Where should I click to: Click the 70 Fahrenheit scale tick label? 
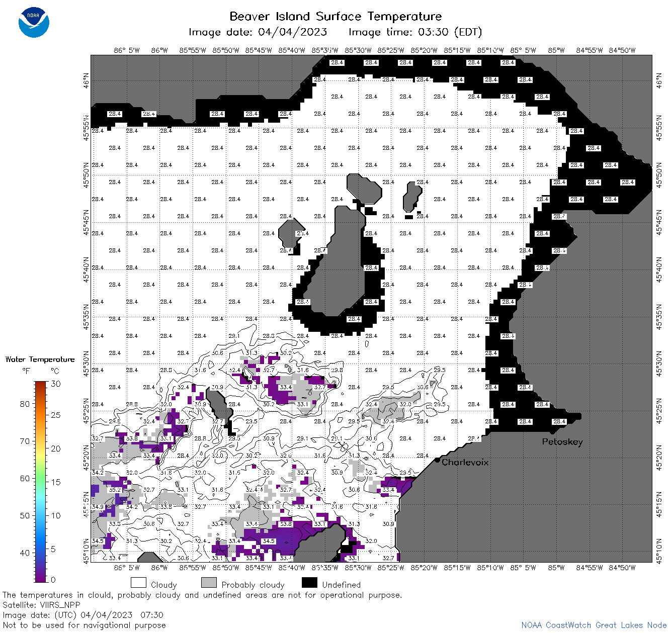click(x=25, y=441)
